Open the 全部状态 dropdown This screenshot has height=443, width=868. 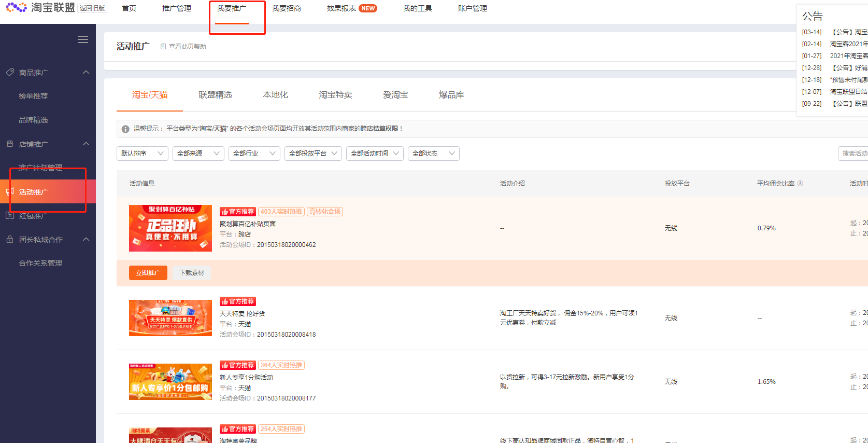point(434,154)
